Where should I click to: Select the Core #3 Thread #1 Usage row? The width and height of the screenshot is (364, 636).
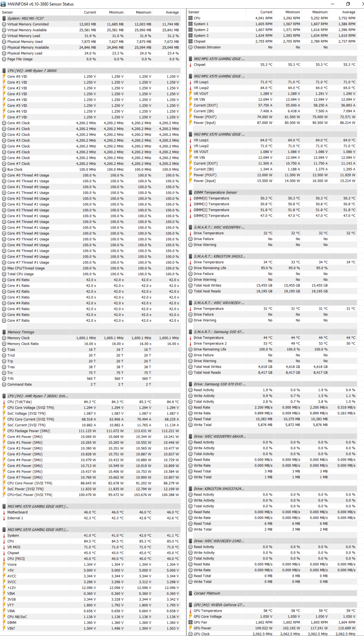tap(91, 216)
